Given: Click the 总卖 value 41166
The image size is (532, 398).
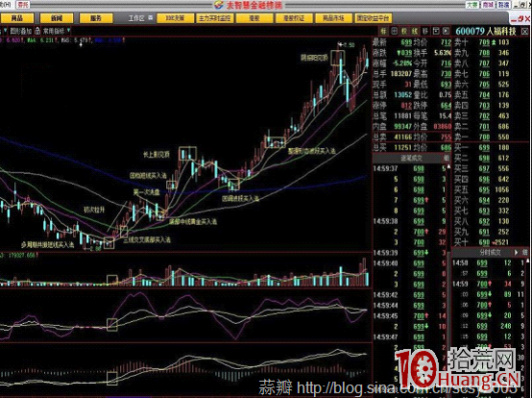Looking at the screenshot, I should pos(402,137).
